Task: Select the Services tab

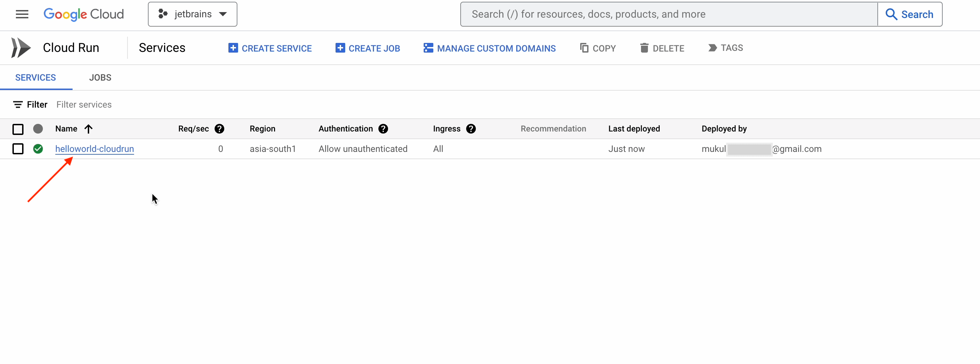Action: [35, 78]
